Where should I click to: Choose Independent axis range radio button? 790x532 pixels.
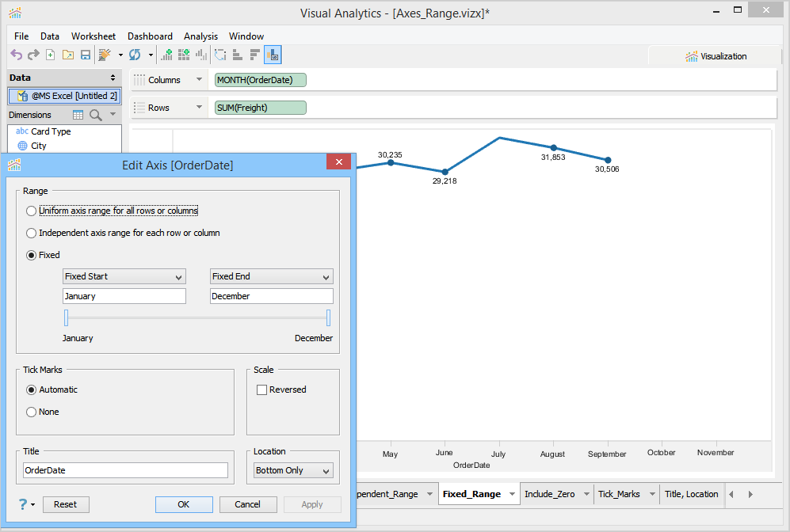32,234
